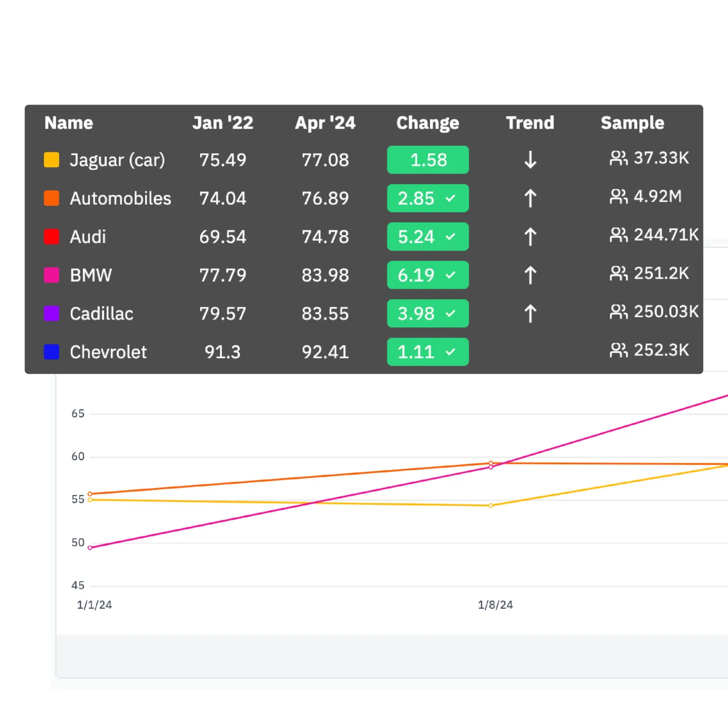This screenshot has width=728, height=728.
Task: Sort by the Trend column header
Action: coord(530,123)
